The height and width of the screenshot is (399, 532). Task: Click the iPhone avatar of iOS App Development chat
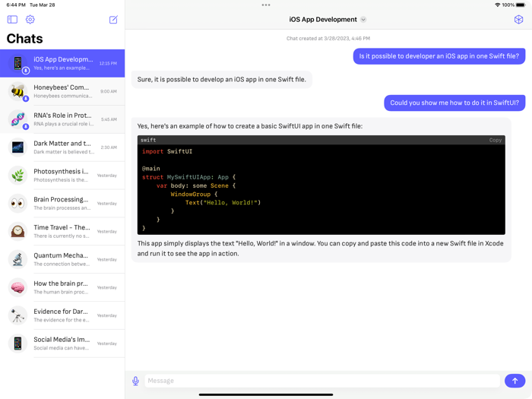click(17, 63)
